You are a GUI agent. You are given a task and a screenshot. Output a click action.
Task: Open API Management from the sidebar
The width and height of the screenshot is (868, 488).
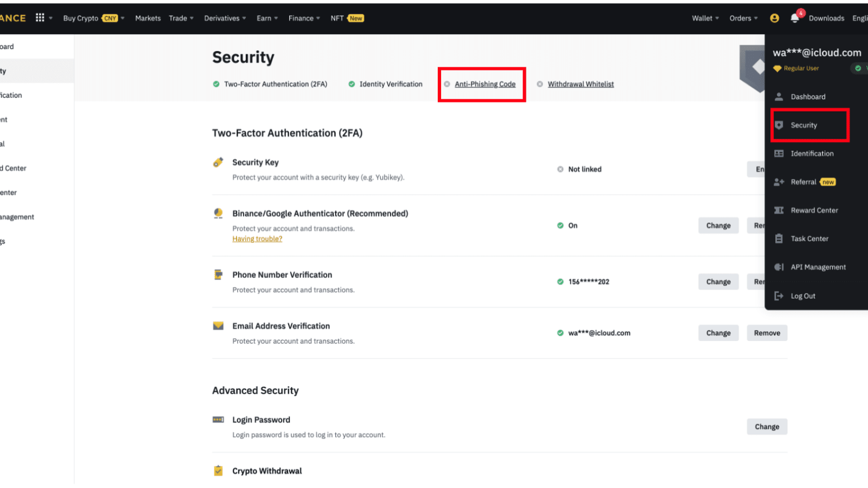[x=779, y=267]
